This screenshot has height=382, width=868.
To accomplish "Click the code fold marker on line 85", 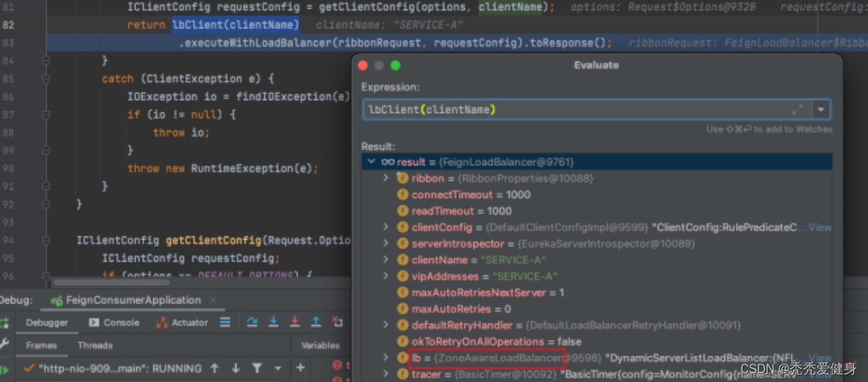I will [47, 79].
